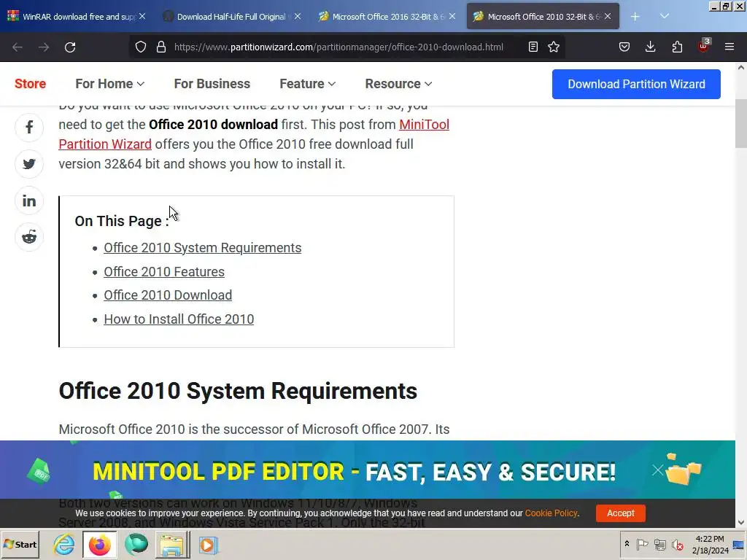Click the page vertical scrollbar thumb

tap(741, 124)
